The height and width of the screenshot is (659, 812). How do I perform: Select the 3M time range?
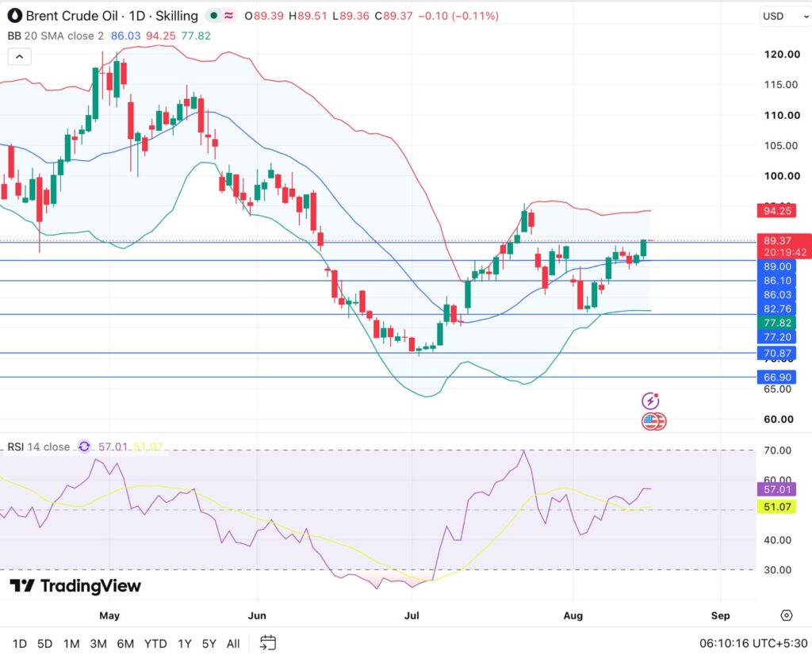(98, 643)
